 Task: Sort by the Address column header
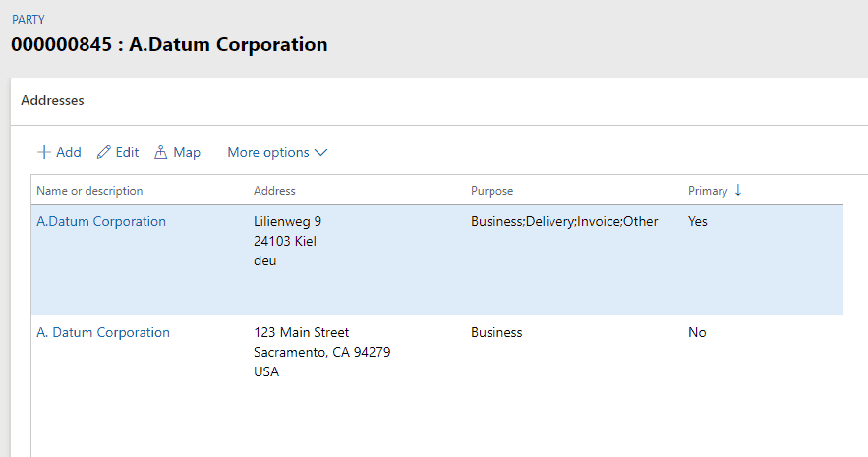coord(274,191)
